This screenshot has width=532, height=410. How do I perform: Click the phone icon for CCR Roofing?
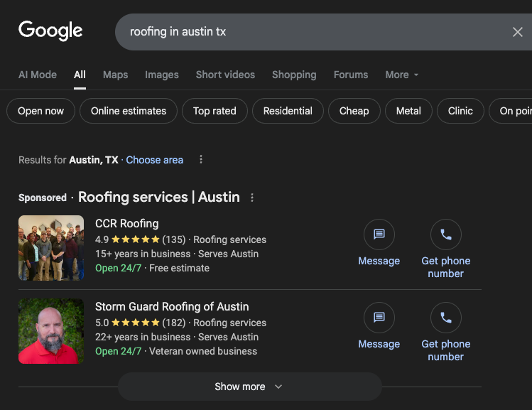coord(446,234)
